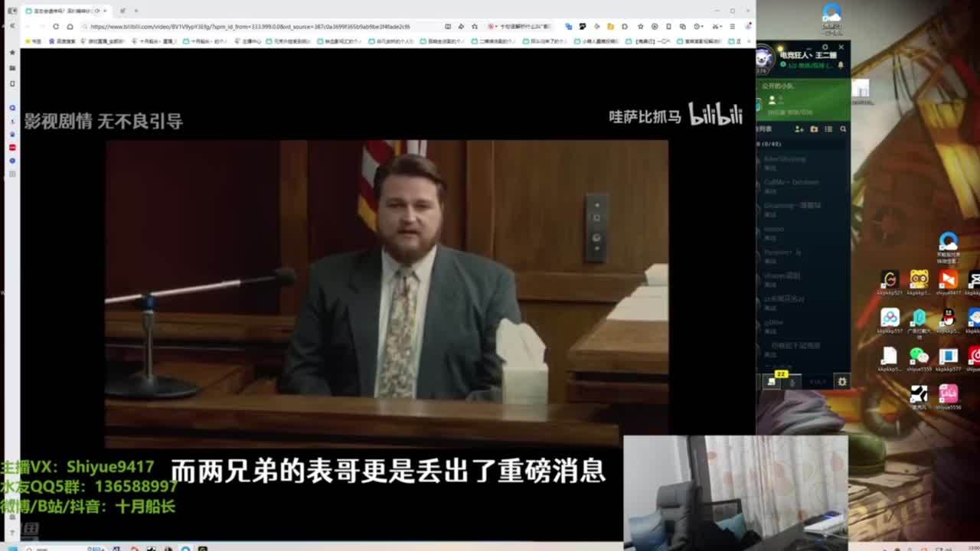Open the blue cloud desktop shortcut below the yellow G
The width and height of the screenshot is (980, 551).
[890, 319]
